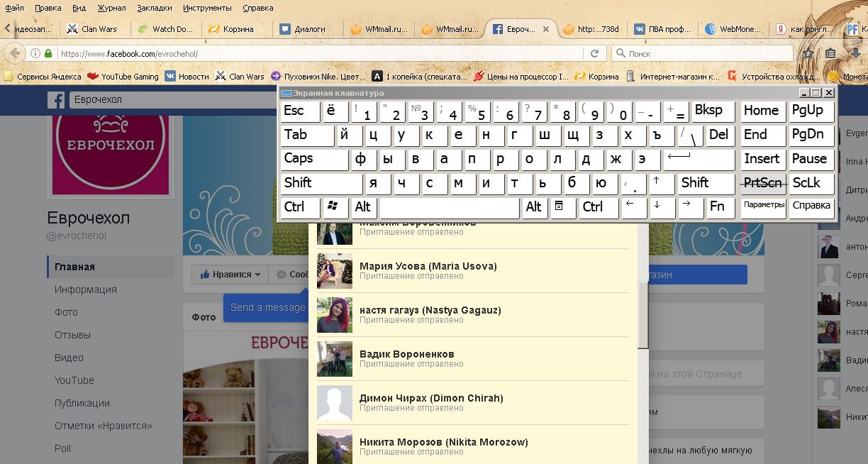
Task: Open Информация in the page sidebar
Action: click(86, 289)
